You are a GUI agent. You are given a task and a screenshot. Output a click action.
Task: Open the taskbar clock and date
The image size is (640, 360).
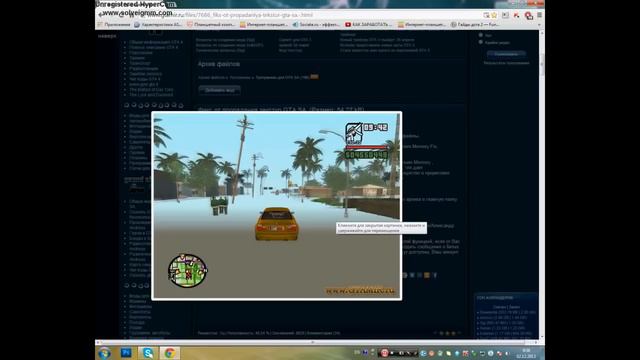tap(527, 353)
